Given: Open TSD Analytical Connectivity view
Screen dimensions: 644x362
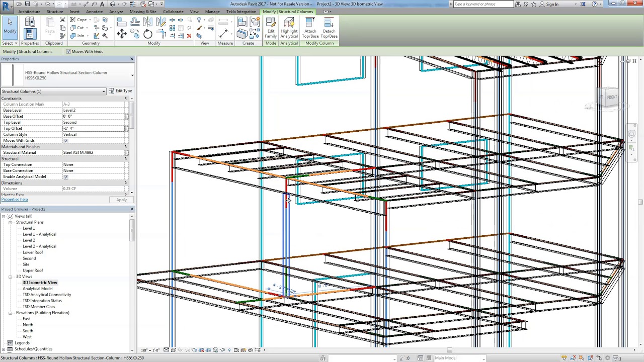Looking at the screenshot, I should click(x=47, y=295).
